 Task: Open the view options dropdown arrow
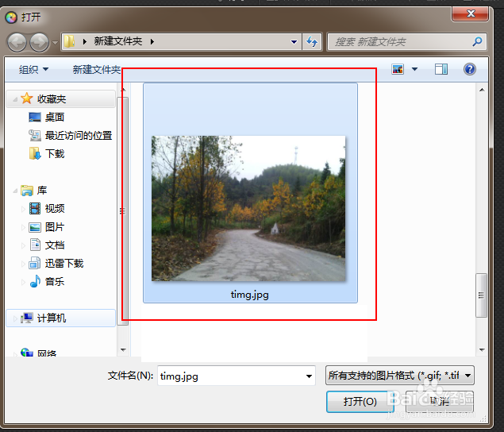414,69
